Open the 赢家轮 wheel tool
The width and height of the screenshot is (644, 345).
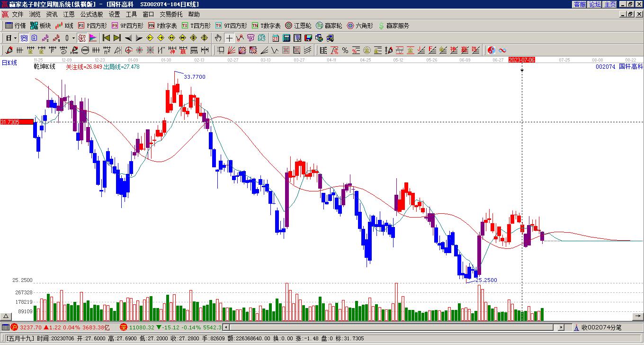tap(329, 26)
